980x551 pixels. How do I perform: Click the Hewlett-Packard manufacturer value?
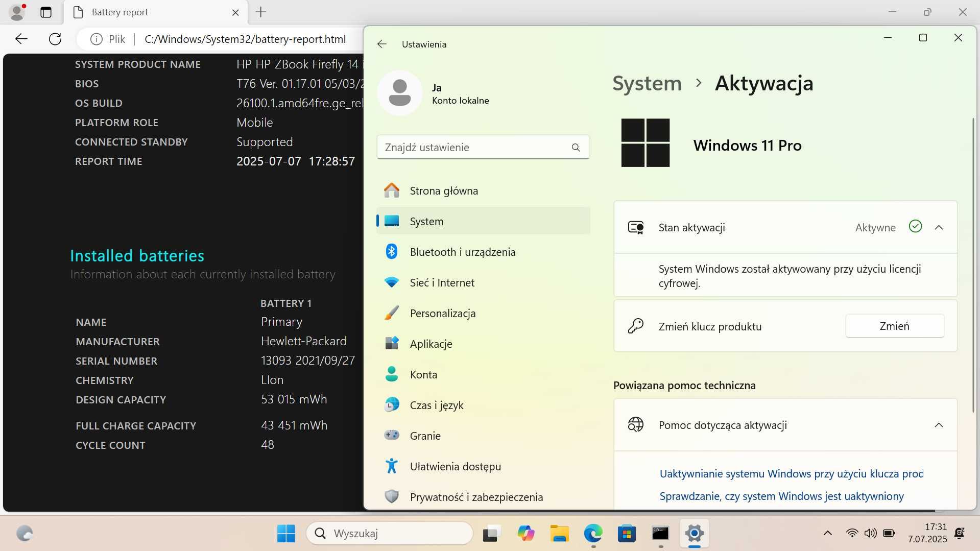(x=304, y=341)
